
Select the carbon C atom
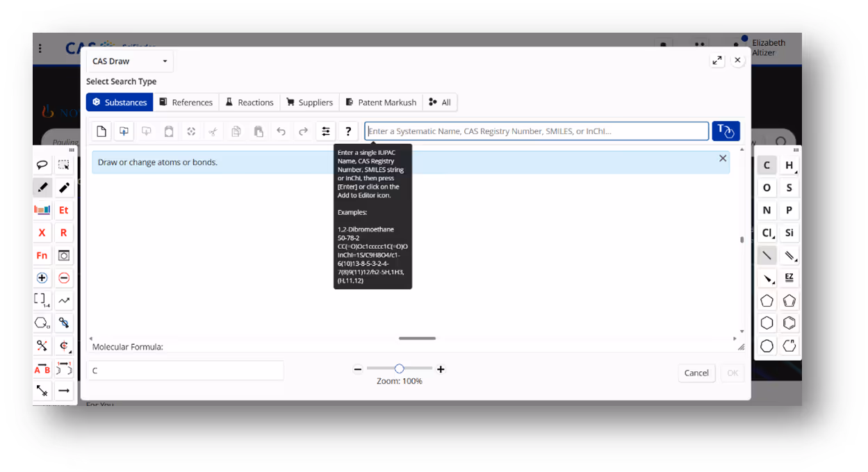click(x=767, y=165)
